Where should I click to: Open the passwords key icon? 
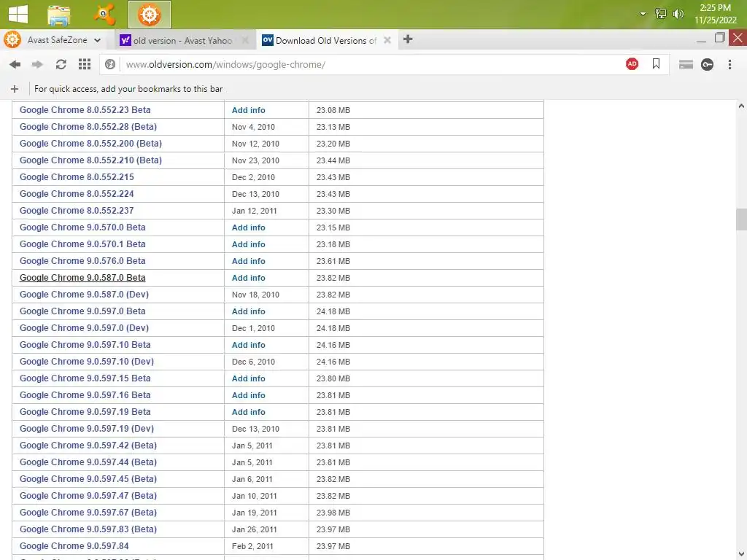pos(707,64)
